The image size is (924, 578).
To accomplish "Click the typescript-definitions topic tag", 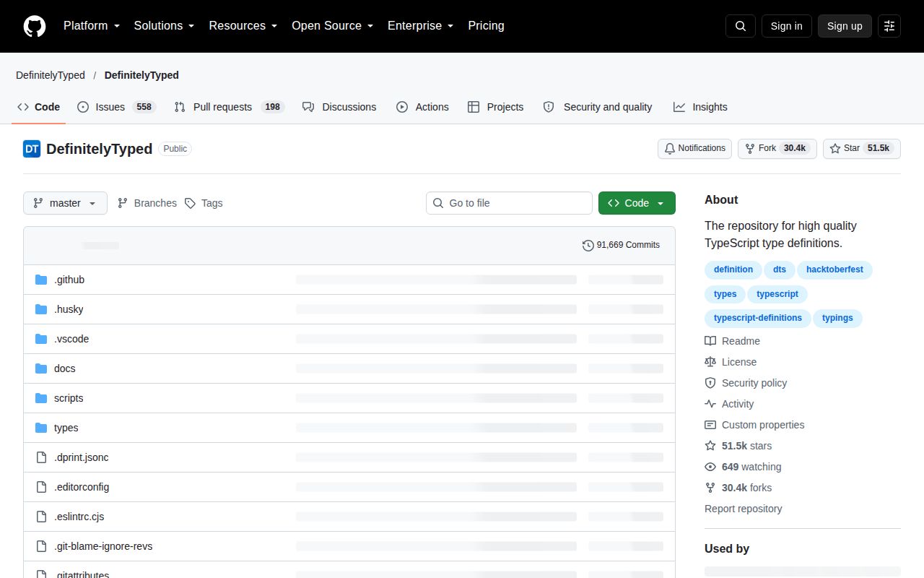I will [x=757, y=318].
